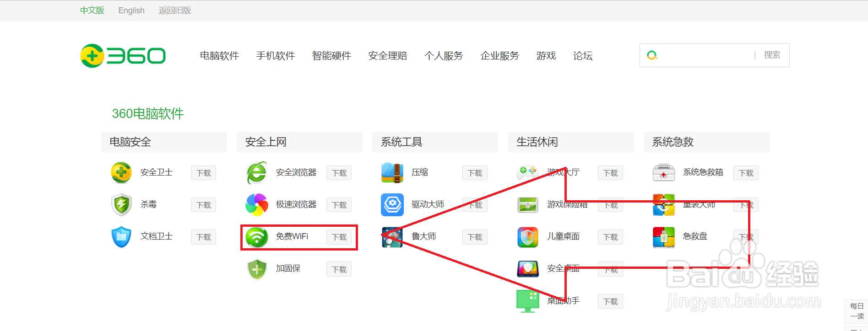Click 下载 for 系统急救箱

click(x=746, y=173)
